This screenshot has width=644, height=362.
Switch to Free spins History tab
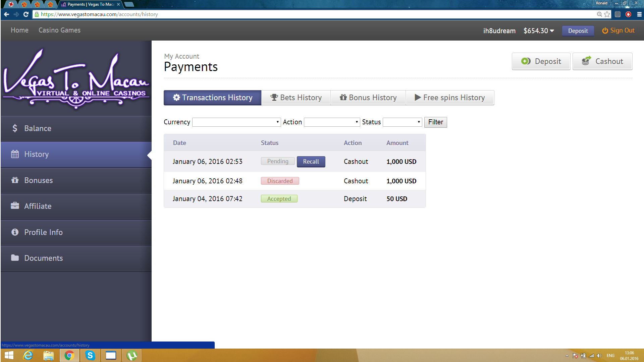pyautogui.click(x=450, y=98)
